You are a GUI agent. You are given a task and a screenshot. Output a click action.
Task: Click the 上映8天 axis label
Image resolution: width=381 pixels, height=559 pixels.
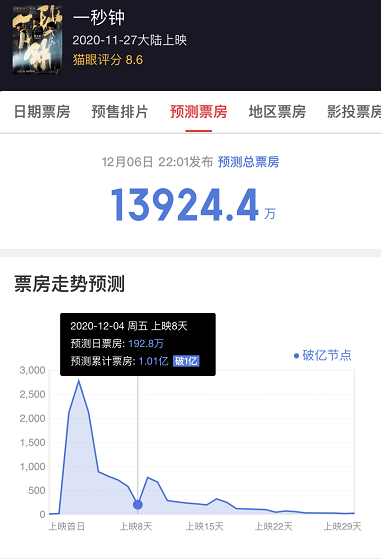pyautogui.click(x=135, y=526)
